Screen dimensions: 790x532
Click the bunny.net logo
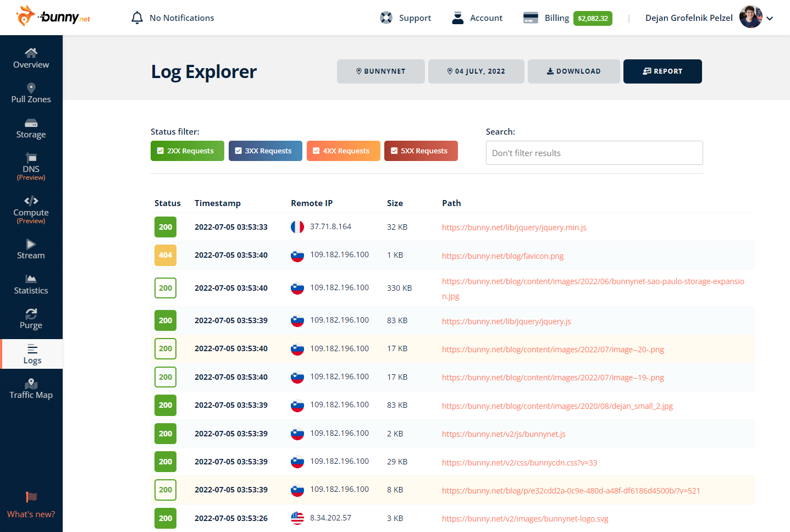53,16
